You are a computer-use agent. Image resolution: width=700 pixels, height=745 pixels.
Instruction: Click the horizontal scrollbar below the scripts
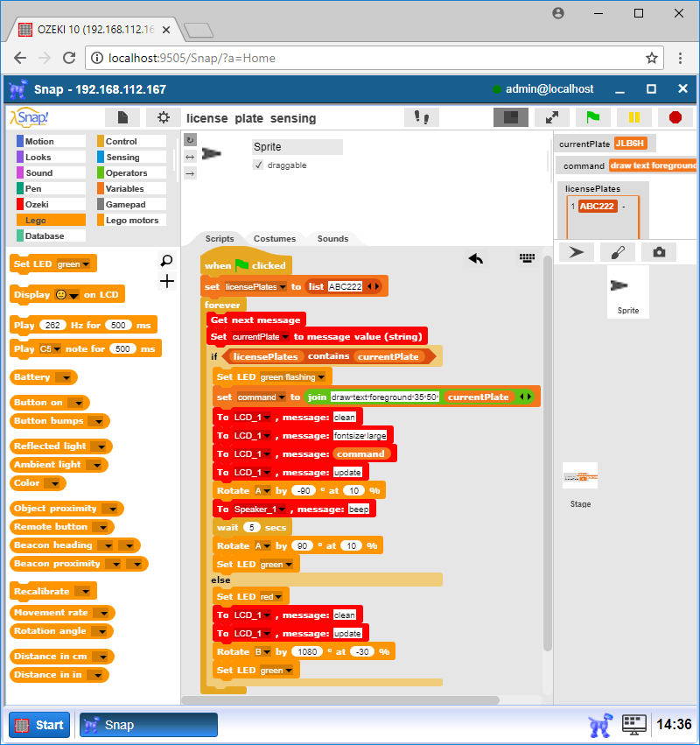coord(341,699)
